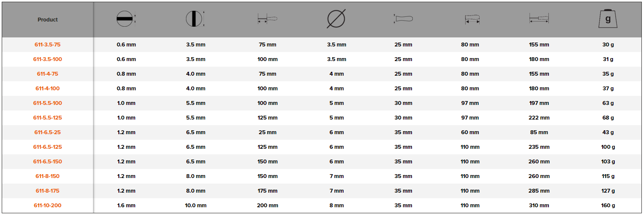Click the handle length icon

472,19
